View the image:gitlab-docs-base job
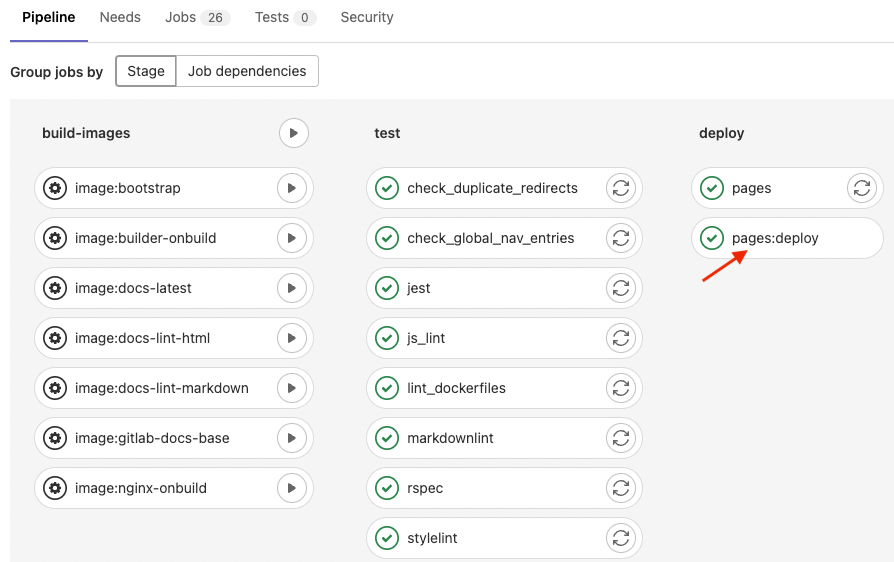Viewport: 894px width, 562px height. (x=151, y=438)
